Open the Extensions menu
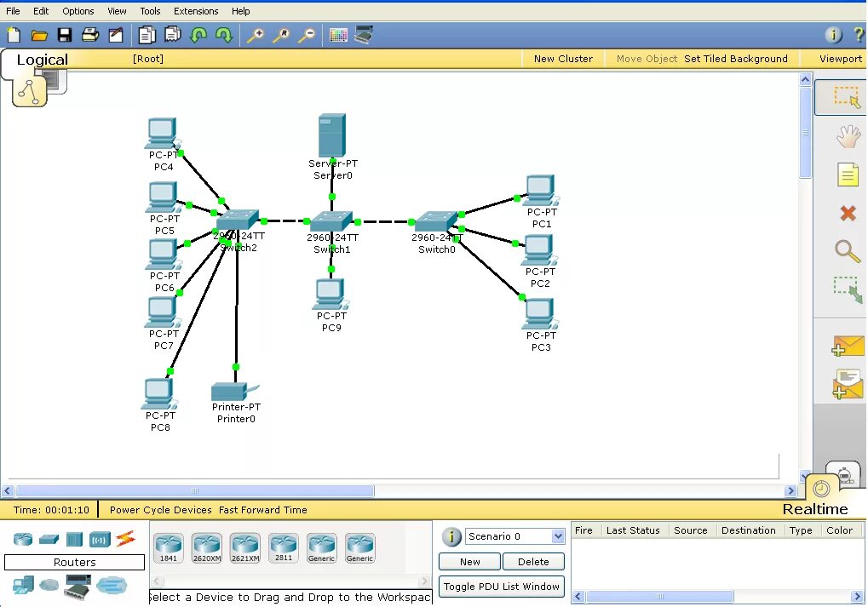This screenshot has height=607, width=868. pos(196,11)
